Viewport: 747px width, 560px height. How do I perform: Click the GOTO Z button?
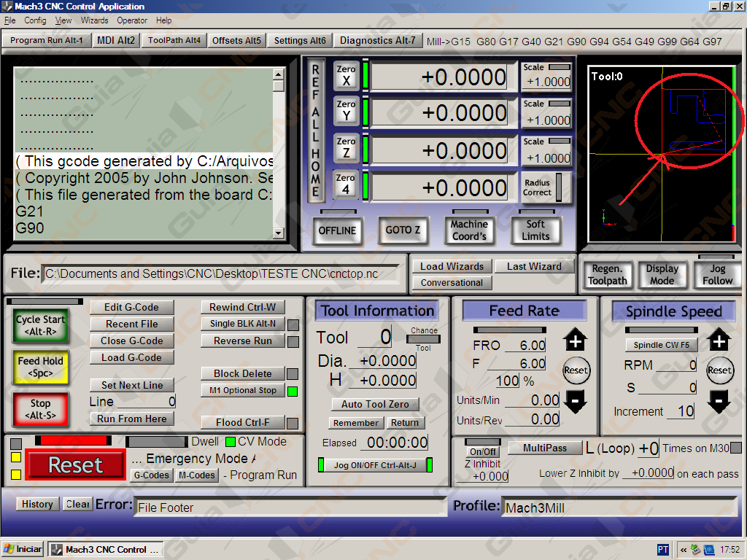pyautogui.click(x=403, y=230)
